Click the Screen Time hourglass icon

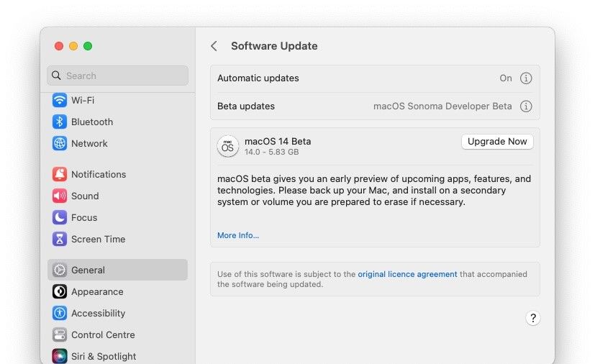coord(60,239)
